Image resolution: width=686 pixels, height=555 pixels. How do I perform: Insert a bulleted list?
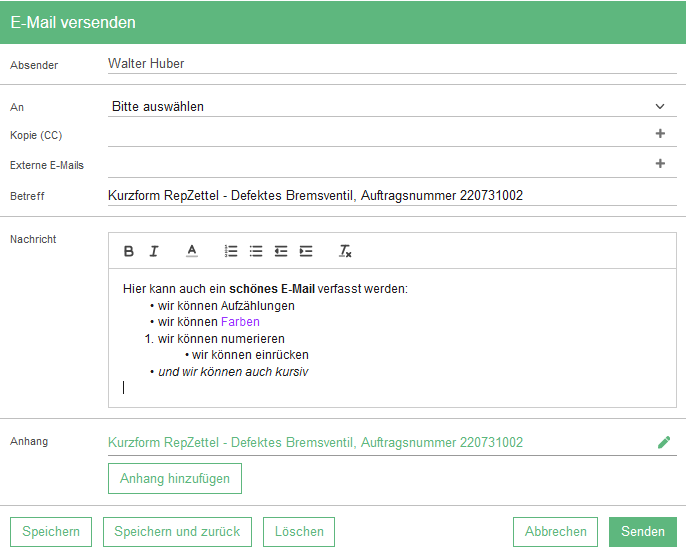(x=256, y=251)
